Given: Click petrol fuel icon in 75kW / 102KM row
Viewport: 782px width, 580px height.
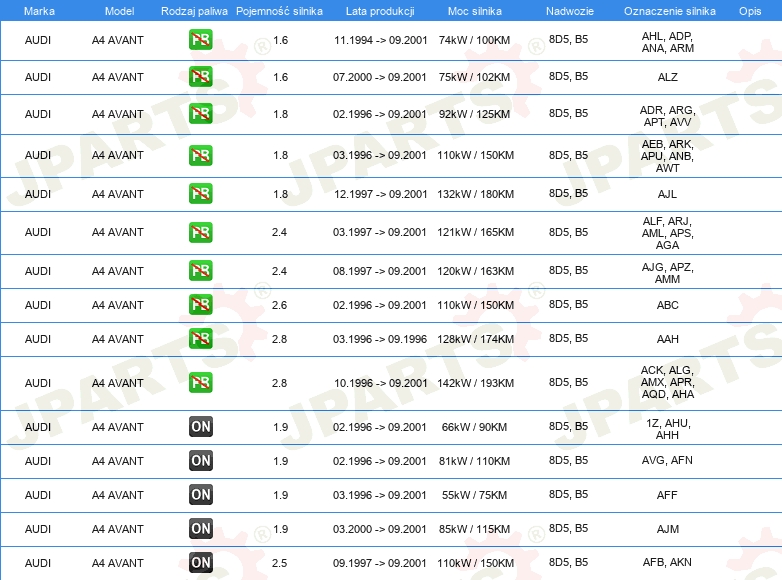Looking at the screenshot, I should click(x=200, y=77).
